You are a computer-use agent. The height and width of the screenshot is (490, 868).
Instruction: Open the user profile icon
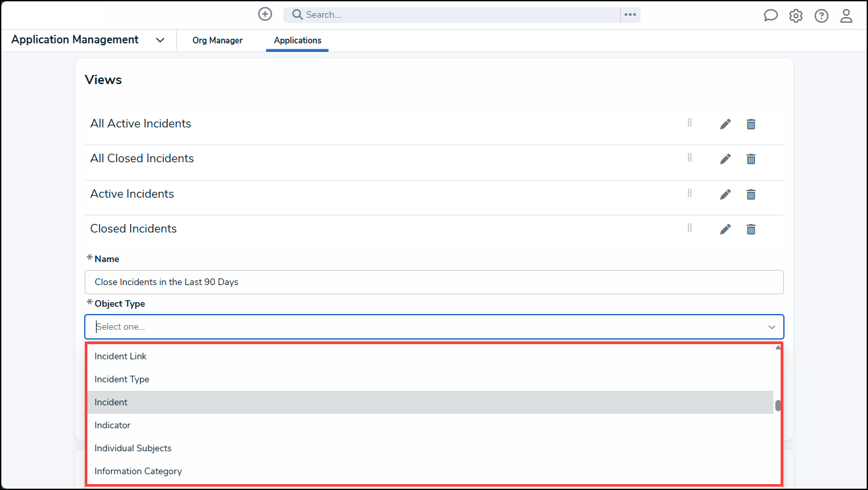coord(846,16)
